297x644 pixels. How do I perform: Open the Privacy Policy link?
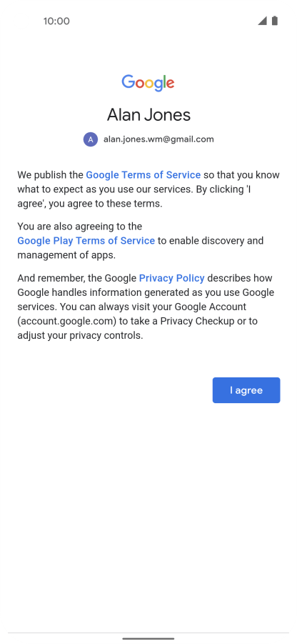172,279
